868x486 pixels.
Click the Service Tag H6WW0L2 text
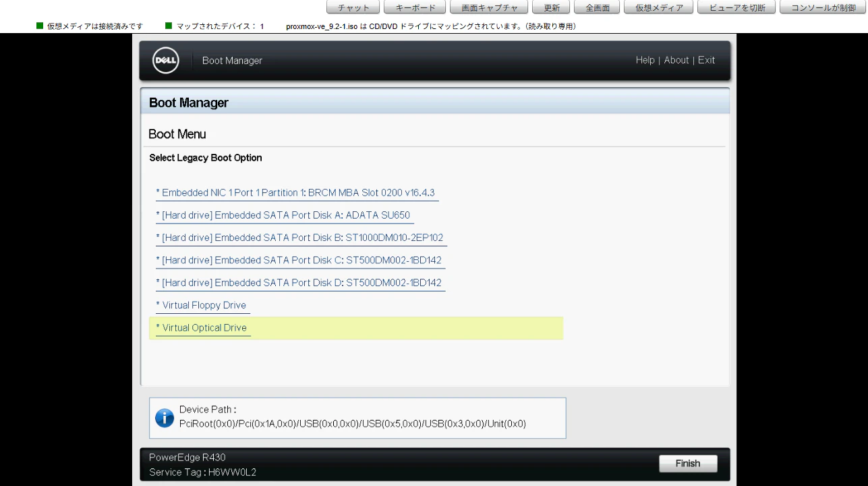[202, 473]
